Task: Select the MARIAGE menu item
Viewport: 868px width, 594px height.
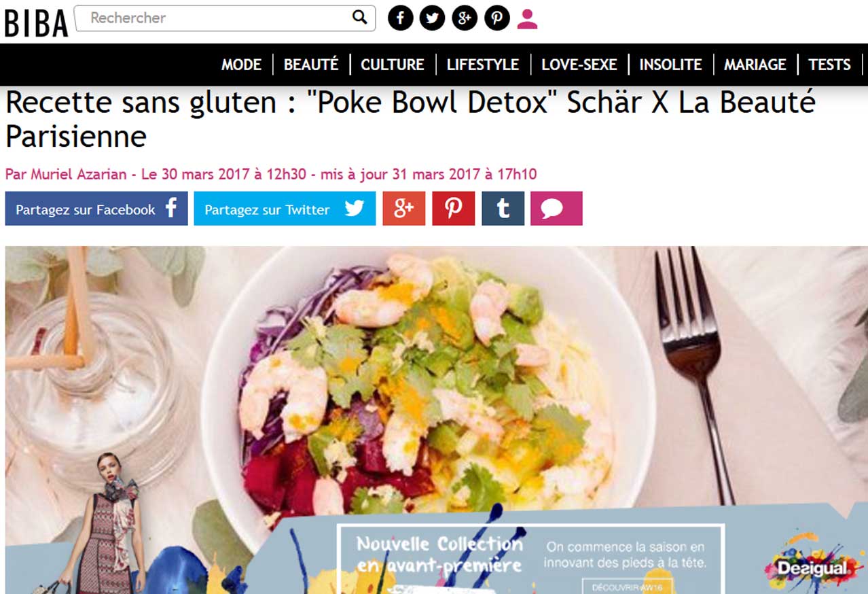Action: pos(755,65)
